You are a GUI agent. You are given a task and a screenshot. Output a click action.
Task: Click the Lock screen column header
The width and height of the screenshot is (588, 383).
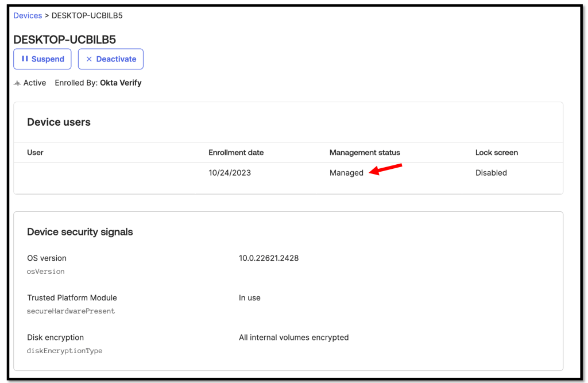(496, 153)
